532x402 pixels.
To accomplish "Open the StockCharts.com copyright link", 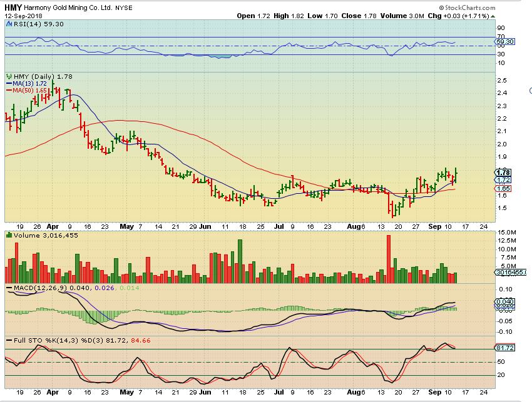I will click(x=467, y=8).
